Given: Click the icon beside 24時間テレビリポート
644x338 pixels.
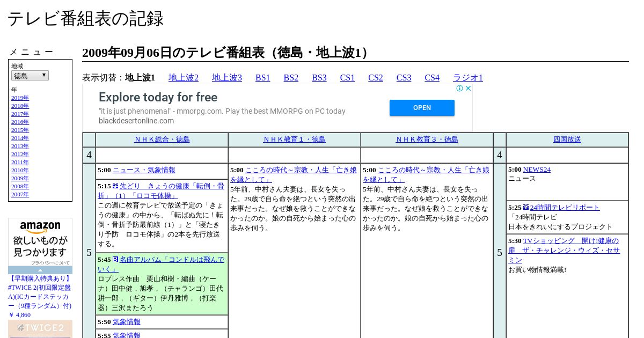Looking at the screenshot, I should point(526,208).
